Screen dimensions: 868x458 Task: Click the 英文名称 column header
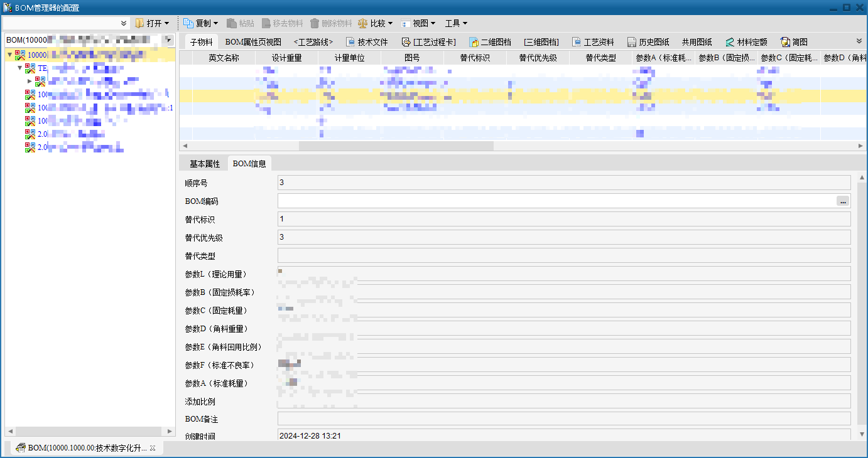[x=224, y=58]
